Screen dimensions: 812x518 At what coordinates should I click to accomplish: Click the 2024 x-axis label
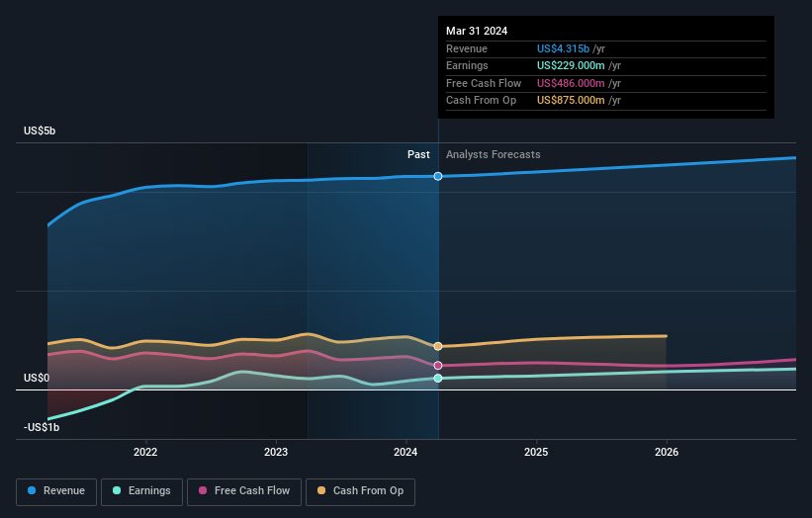[406, 452]
